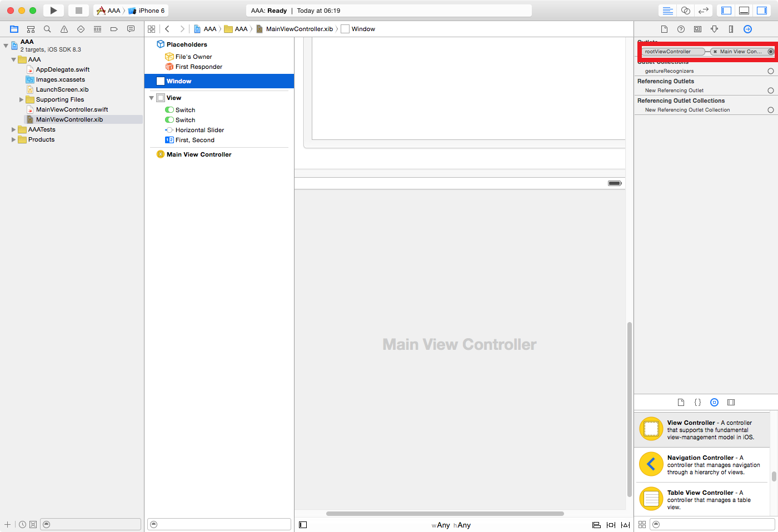Click New Referencing Outlet Collection circle
The image size is (778, 532).
[x=771, y=110]
